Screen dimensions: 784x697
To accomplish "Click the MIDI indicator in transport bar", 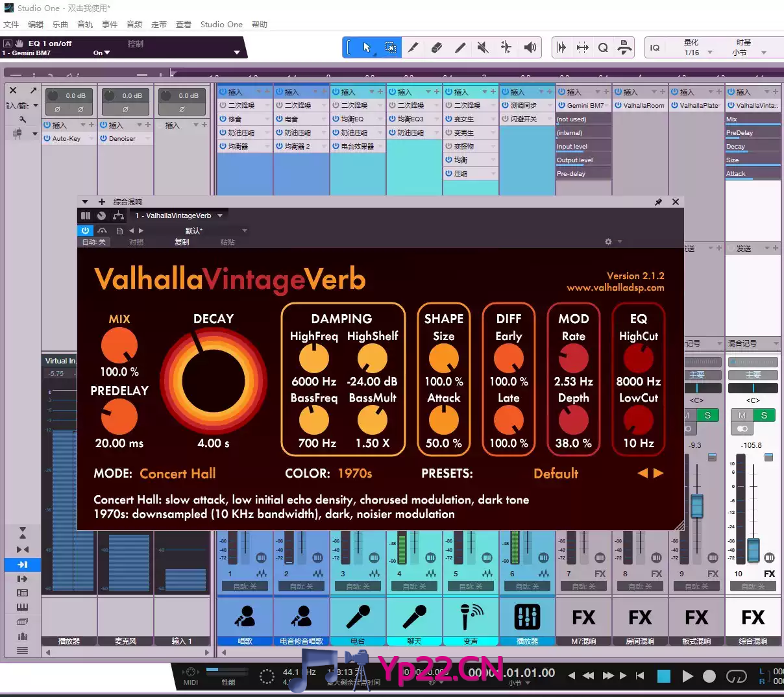I will click(191, 676).
